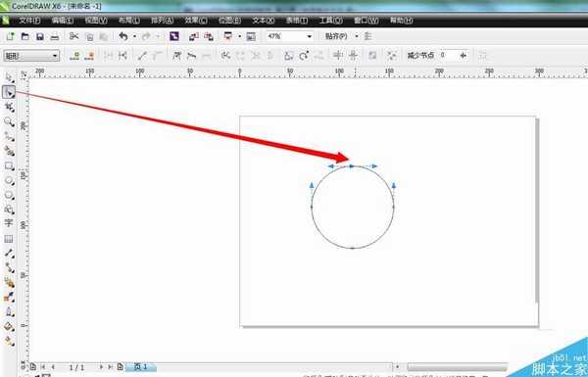The width and height of the screenshot is (588, 377).
Task: Switch to the 页 1 page tab
Action: 141,367
